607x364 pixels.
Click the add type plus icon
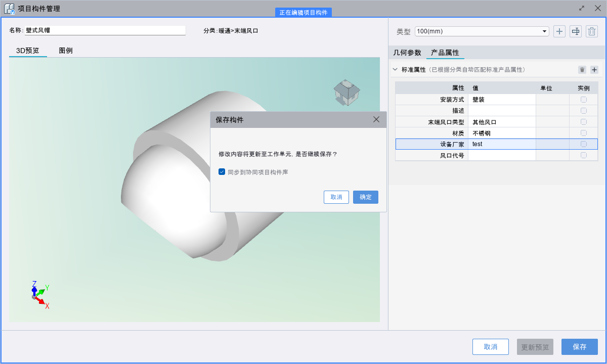pyautogui.click(x=559, y=31)
